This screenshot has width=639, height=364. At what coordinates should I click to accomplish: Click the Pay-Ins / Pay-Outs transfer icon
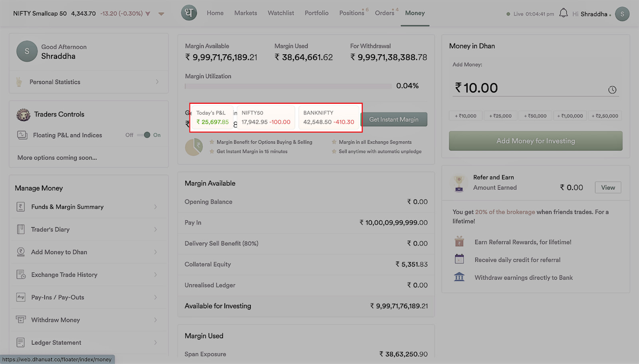point(21,297)
